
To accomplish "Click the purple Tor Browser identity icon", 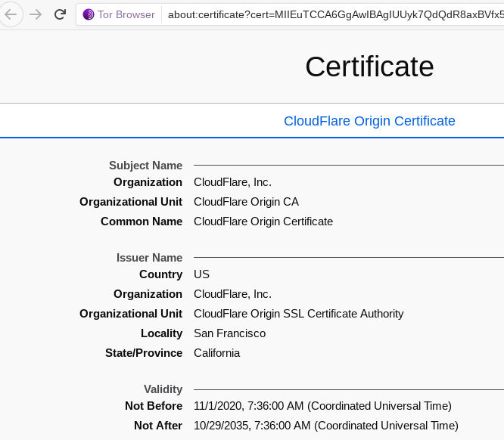I will [x=89, y=14].
